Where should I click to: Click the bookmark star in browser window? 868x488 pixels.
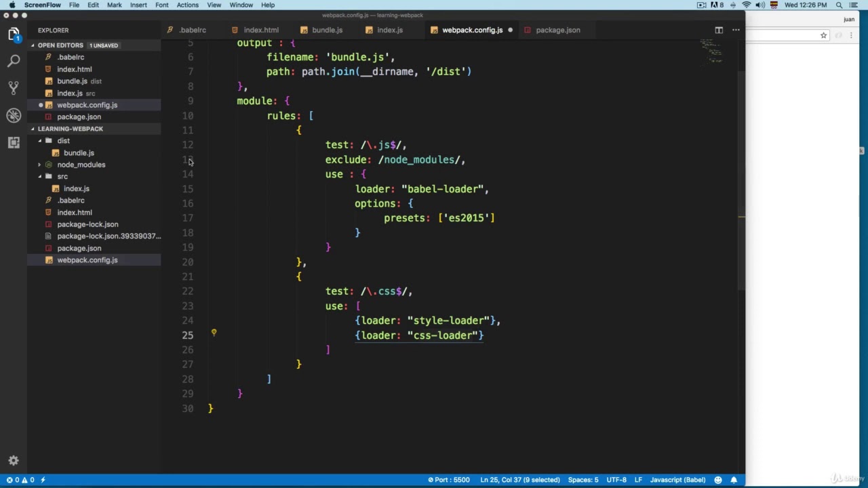click(x=823, y=35)
